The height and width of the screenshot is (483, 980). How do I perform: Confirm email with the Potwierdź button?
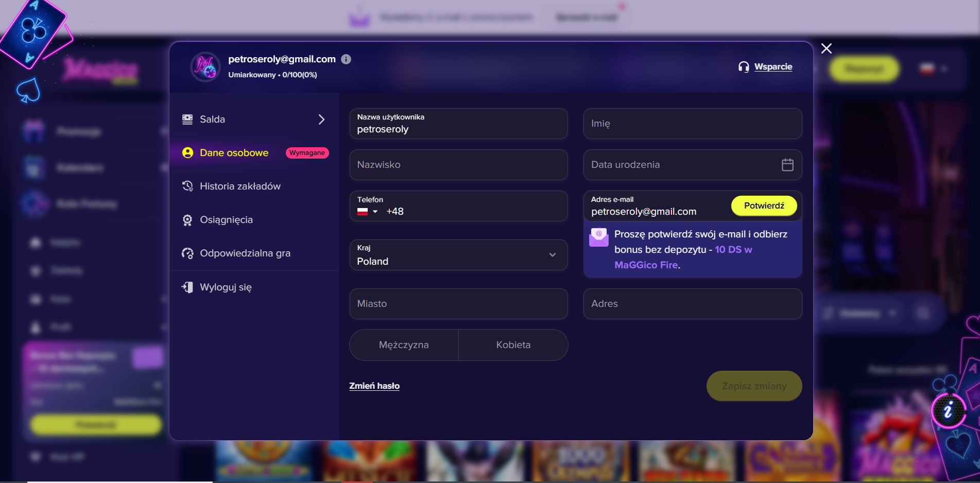764,206
